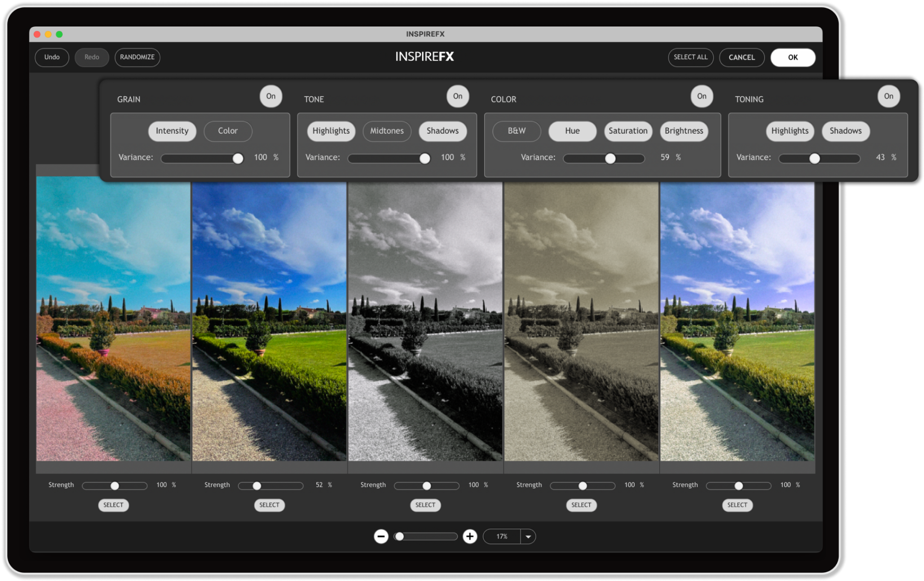Image resolution: width=924 pixels, height=581 pixels.
Task: Toggle Grain Color option
Action: 228,131
